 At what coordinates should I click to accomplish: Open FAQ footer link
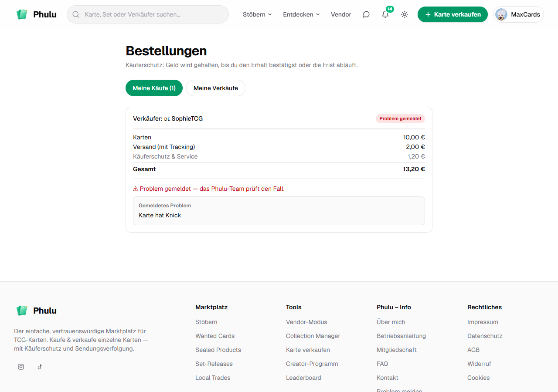pos(382,364)
